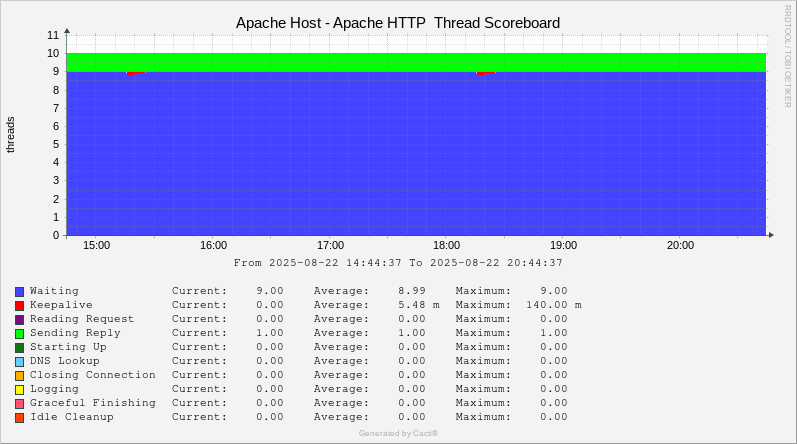Click the light blue DNS Lookup swatch
The width and height of the screenshot is (797, 444).
(x=19, y=362)
